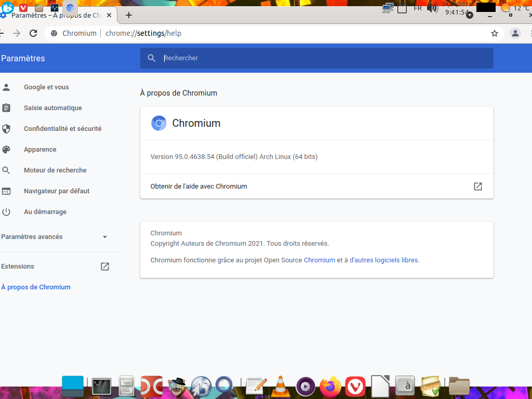Click the Vivaldi icon in top taskbar
This screenshot has height=399, width=532.
pyautogui.click(x=23, y=7)
